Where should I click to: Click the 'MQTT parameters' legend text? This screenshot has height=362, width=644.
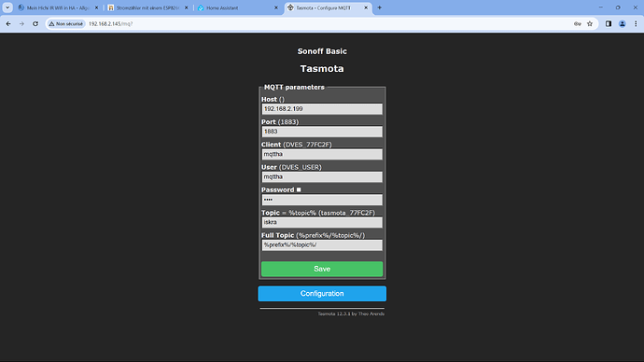tap(294, 87)
